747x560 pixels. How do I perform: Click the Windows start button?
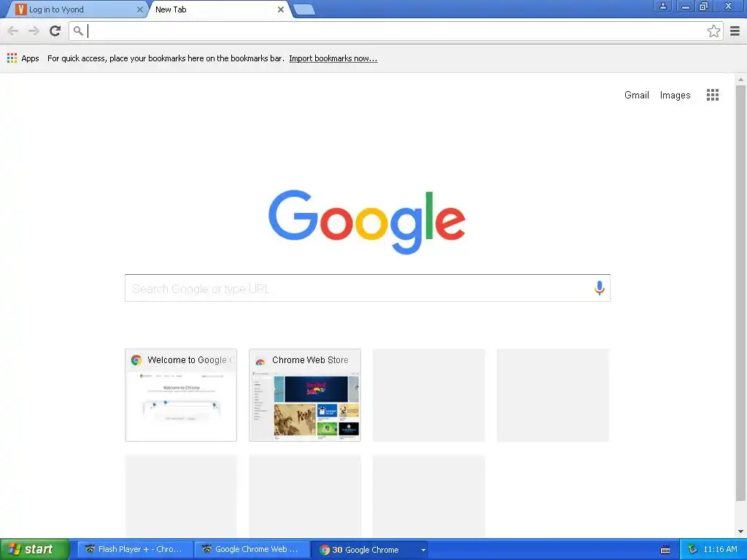click(x=35, y=550)
